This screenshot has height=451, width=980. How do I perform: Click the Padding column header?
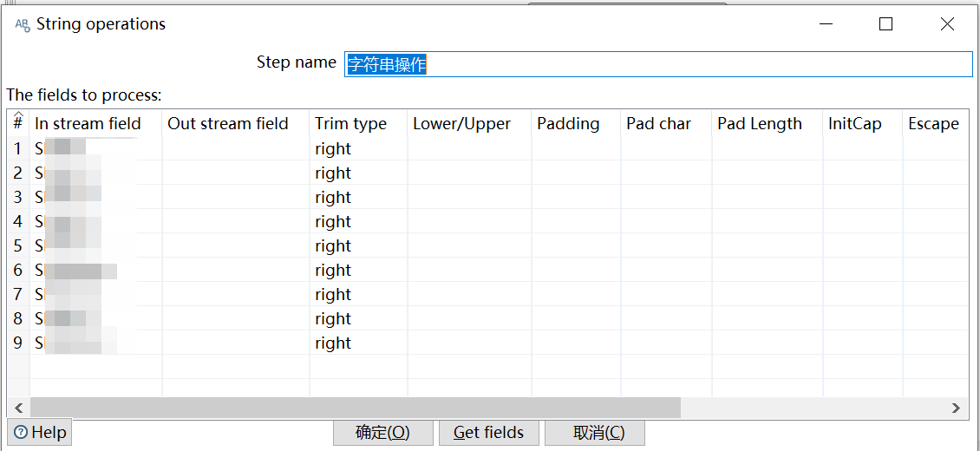tap(576, 124)
